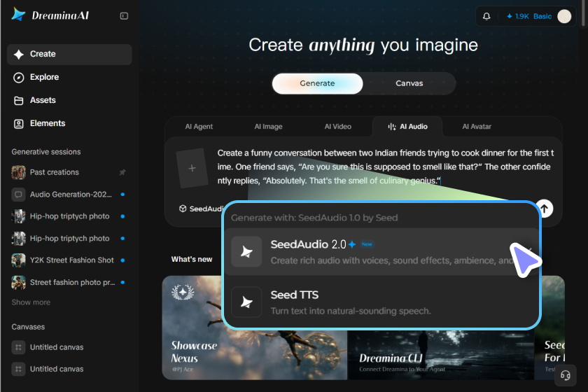Click the SeedAudio 2.0 model icon
Screen dimensions: 588x392
point(246,252)
